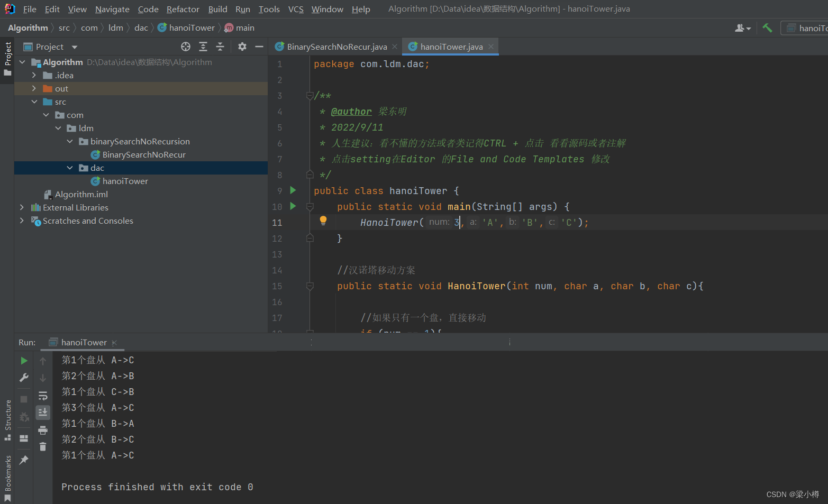Click the Restore Layout icon in Run panel
The height and width of the screenshot is (504, 828).
tap(24, 438)
